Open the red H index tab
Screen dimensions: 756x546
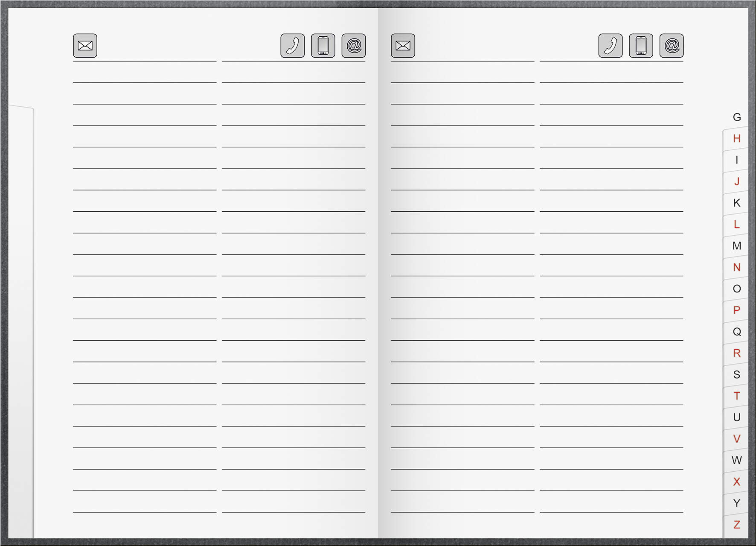[736, 138]
